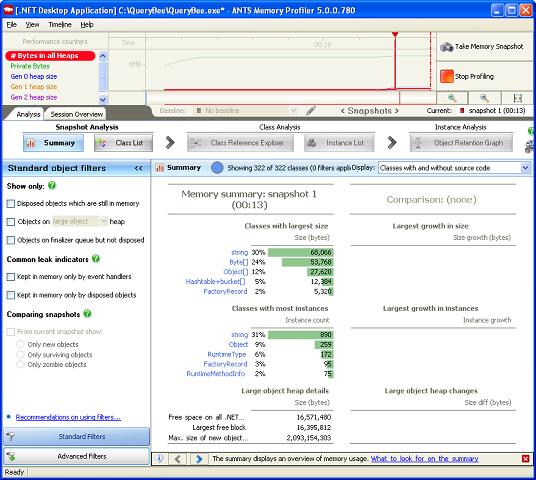The width and height of the screenshot is (536, 480).
Task: Open large object heap dropdown
Action: pos(80,221)
